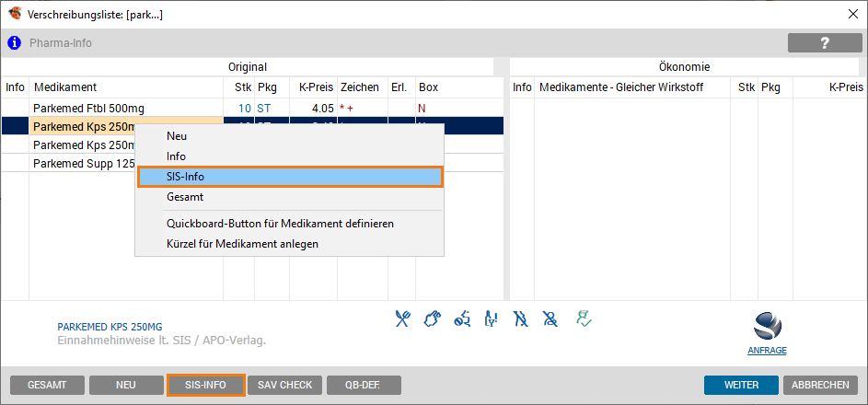
Task: Click Box value N in Parkemed Ftbl row
Action: point(422,109)
